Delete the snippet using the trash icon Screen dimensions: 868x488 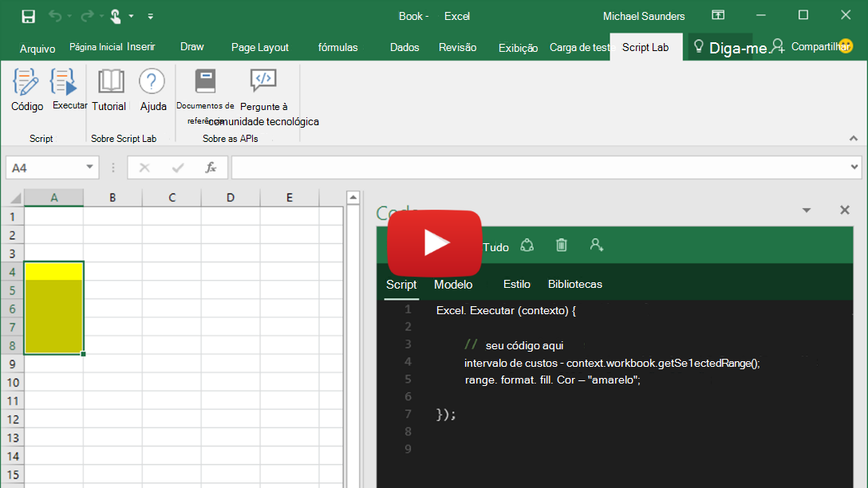(561, 246)
